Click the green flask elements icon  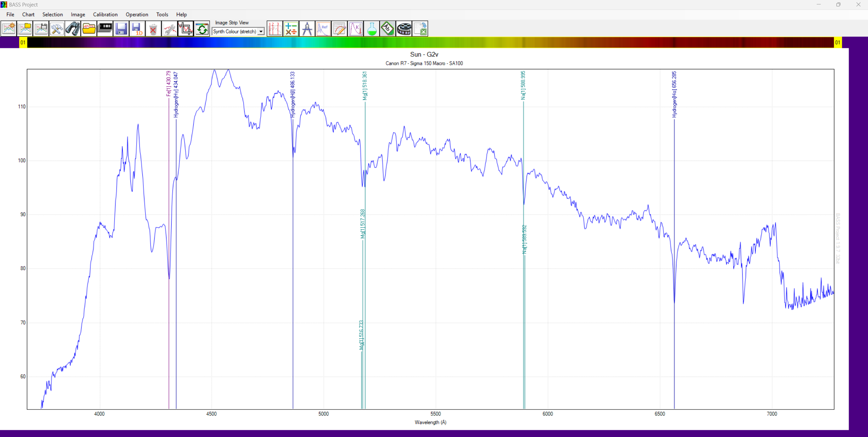click(372, 29)
